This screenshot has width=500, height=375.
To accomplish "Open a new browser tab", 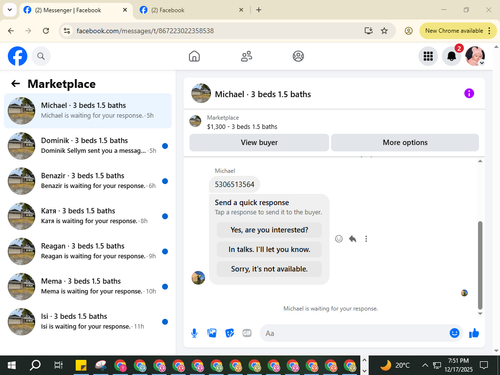I will pyautogui.click(x=259, y=10).
